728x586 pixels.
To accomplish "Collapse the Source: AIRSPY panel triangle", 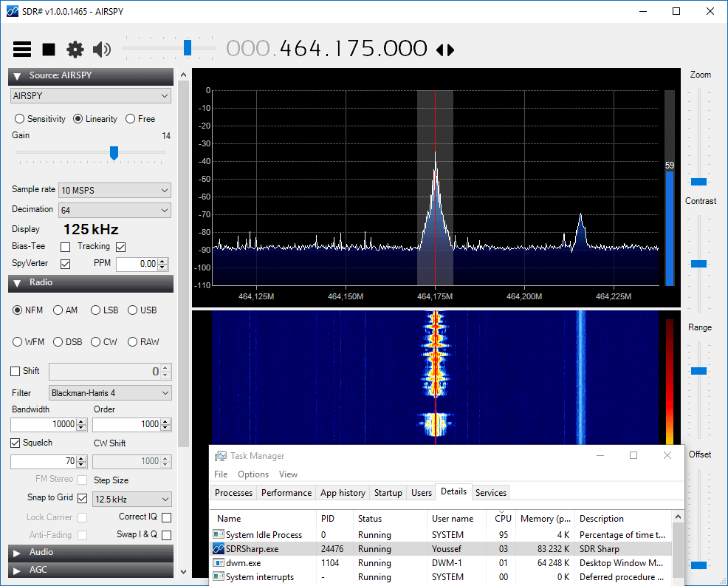I will tap(17, 76).
